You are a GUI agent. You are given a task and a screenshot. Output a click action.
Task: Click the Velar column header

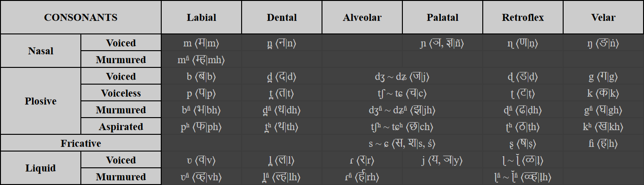pos(604,18)
